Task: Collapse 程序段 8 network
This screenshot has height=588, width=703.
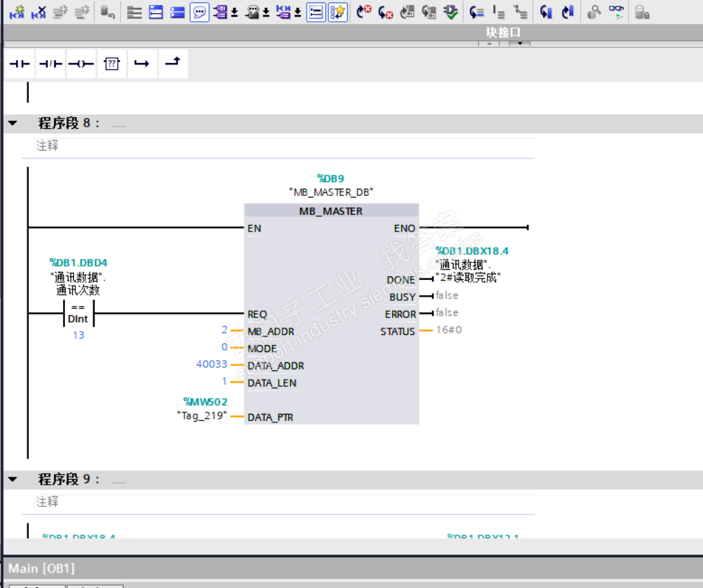Action: (12, 124)
